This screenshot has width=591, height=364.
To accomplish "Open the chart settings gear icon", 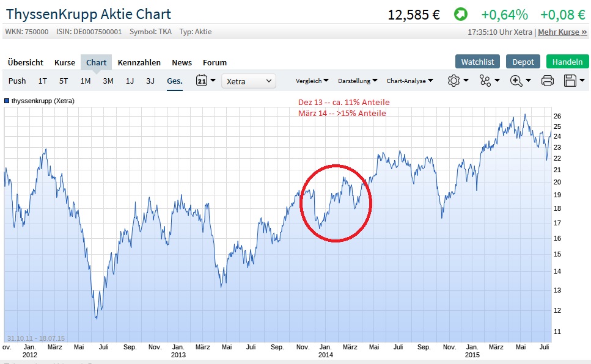I will point(453,81).
